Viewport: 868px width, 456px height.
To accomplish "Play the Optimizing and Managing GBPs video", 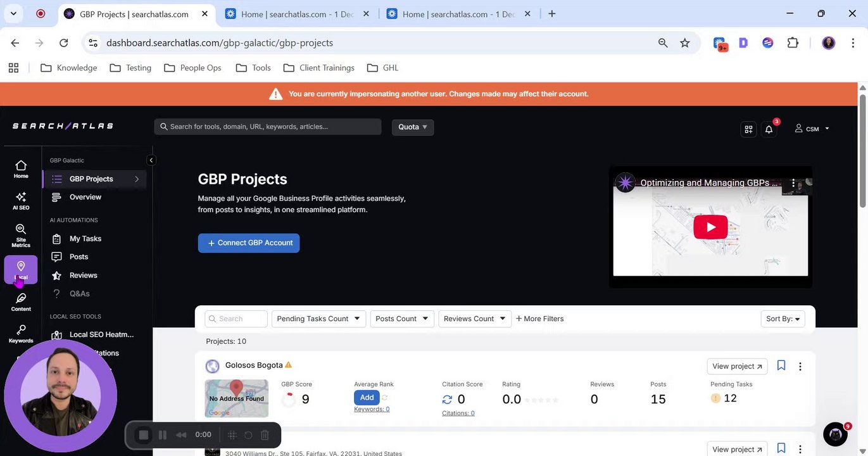I will (x=710, y=227).
